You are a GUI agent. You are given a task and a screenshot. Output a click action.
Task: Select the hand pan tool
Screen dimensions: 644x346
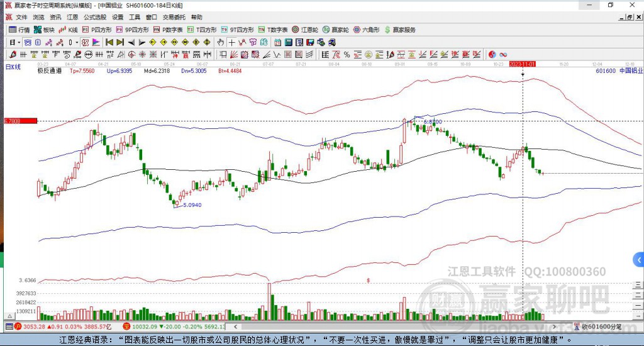[221, 42]
